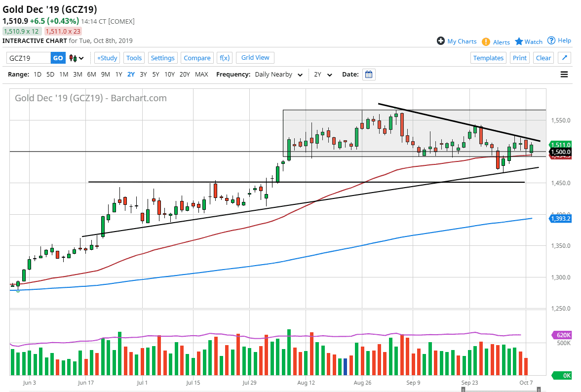Click the pop-out chart arrow icon
Viewport: 581px width, 392px height.
[563, 58]
